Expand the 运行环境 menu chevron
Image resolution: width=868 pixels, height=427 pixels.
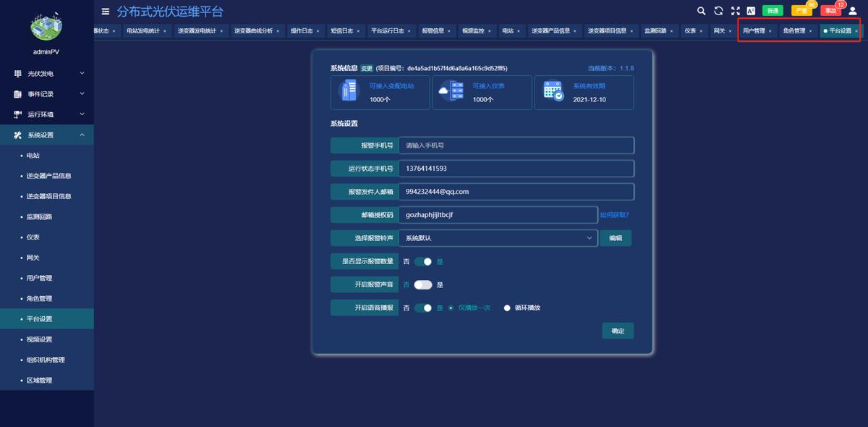tap(82, 114)
